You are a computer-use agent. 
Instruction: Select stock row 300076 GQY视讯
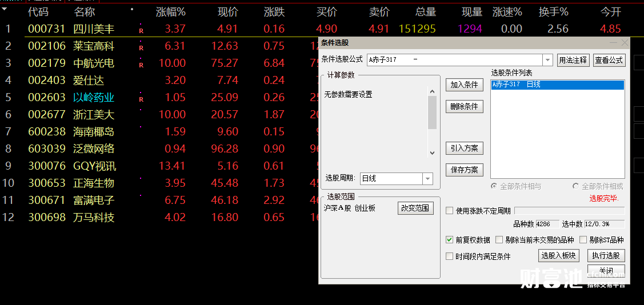click(x=159, y=166)
